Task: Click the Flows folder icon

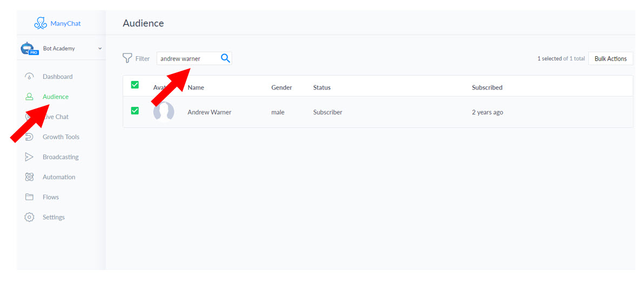Action: pyautogui.click(x=30, y=197)
